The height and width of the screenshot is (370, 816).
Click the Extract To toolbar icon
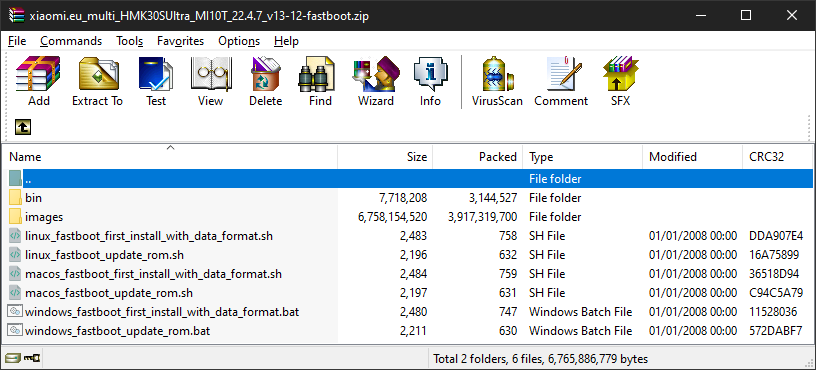click(98, 74)
